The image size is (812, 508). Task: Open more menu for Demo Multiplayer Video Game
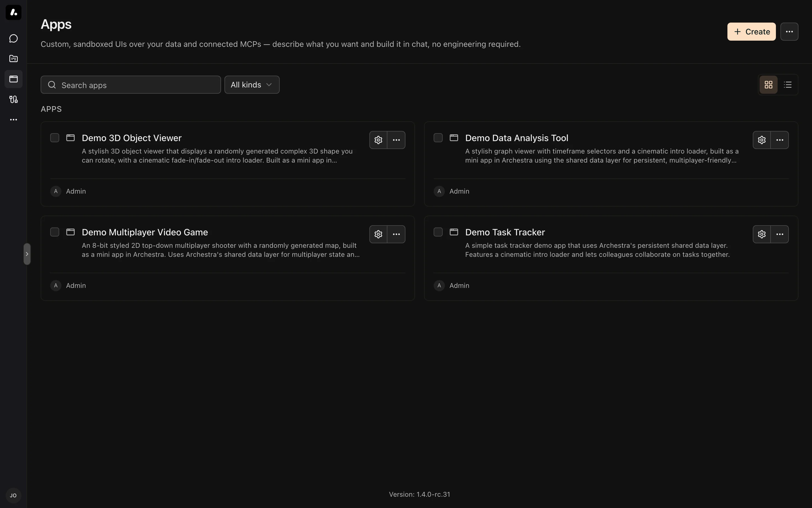click(396, 234)
